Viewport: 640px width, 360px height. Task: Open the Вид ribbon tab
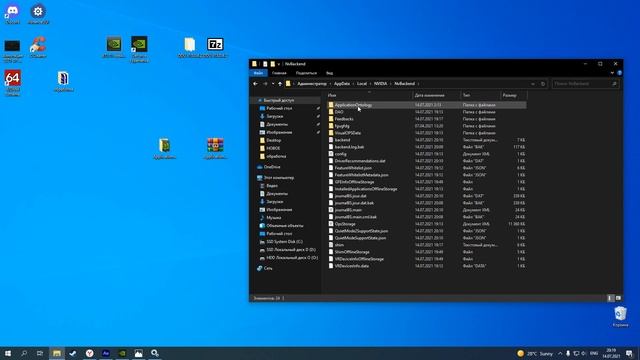click(329, 73)
